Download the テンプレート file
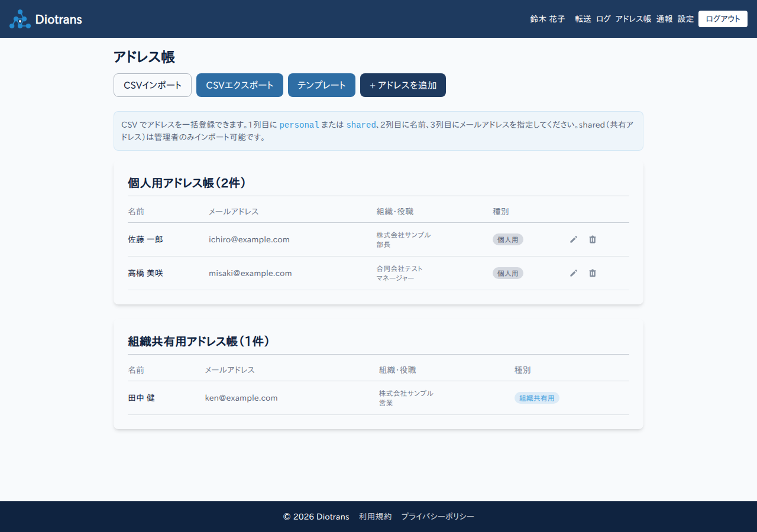The height and width of the screenshot is (532, 757). pyautogui.click(x=322, y=85)
